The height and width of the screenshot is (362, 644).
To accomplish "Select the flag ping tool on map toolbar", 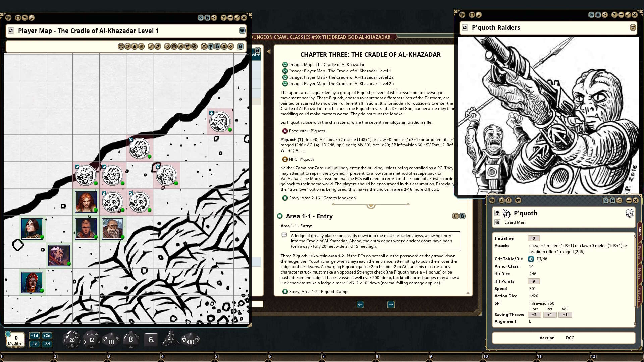I will click(187, 46).
